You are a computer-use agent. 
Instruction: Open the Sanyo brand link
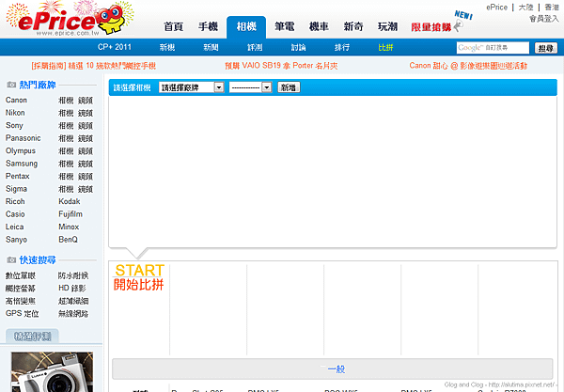pos(16,240)
